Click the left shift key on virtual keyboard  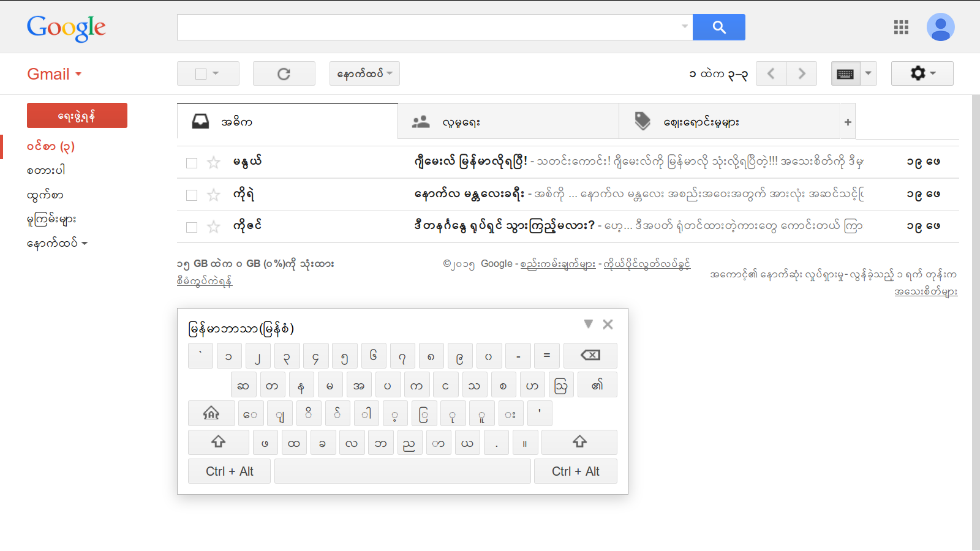pyautogui.click(x=218, y=442)
